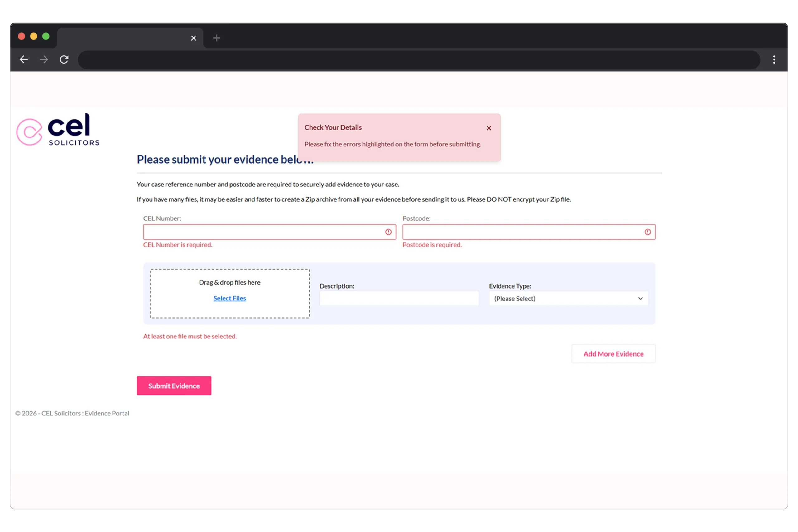Click the CEL Solicitors logo
The image size is (798, 532).
tap(58, 130)
